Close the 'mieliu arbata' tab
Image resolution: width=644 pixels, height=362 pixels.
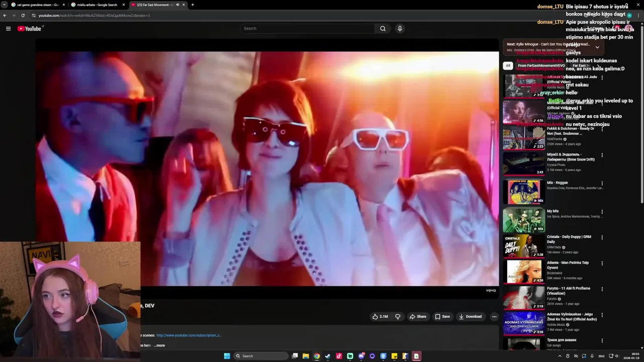tap(123, 5)
